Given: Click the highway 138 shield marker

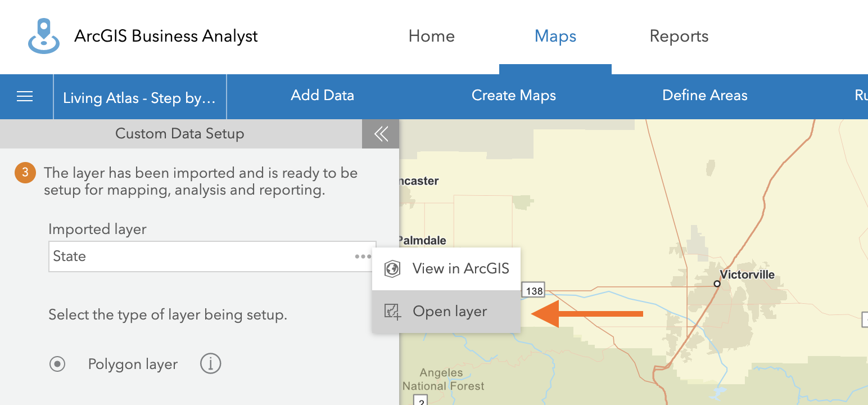Looking at the screenshot, I should click(x=534, y=290).
